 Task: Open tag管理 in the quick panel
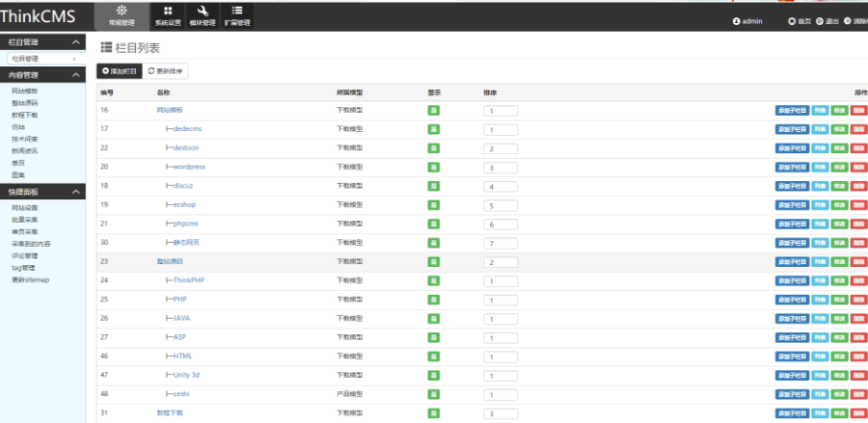(x=24, y=268)
